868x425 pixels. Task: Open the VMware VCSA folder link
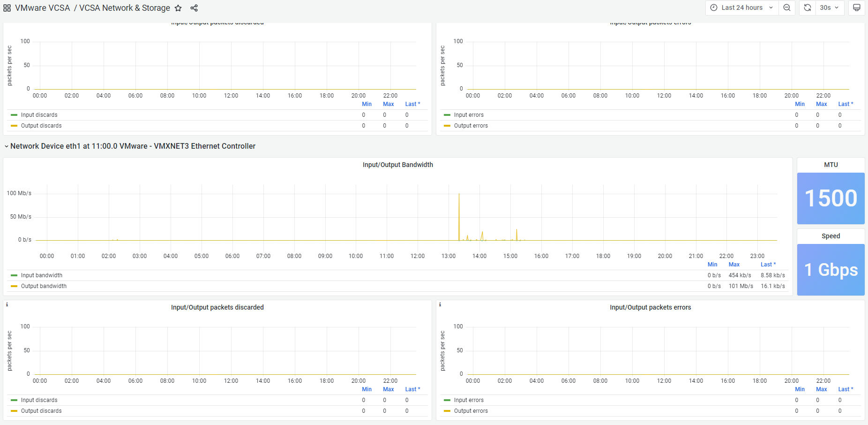point(42,8)
